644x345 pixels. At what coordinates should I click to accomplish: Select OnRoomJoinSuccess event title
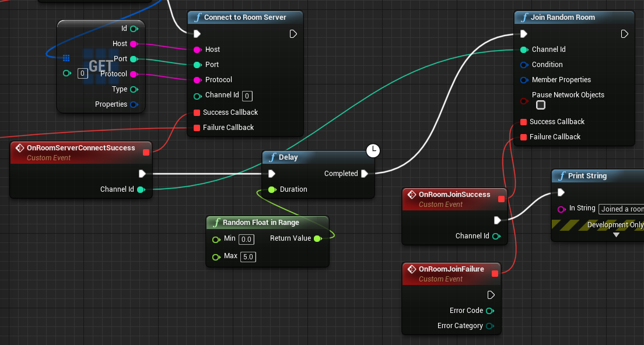point(454,195)
